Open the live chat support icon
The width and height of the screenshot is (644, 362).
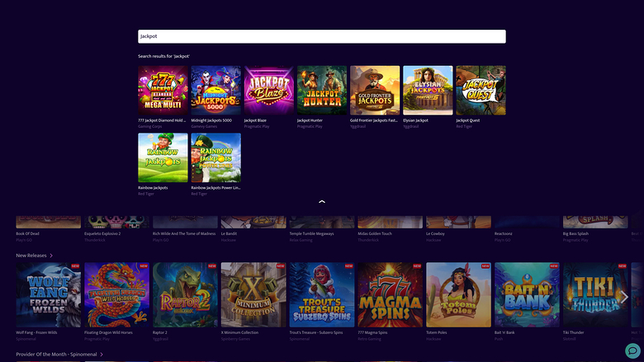click(633, 351)
